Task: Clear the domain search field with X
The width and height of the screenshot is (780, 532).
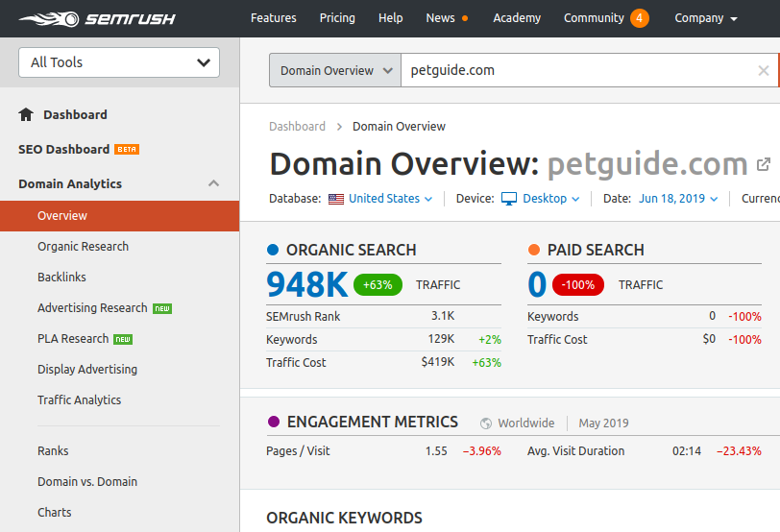Action: point(763,71)
